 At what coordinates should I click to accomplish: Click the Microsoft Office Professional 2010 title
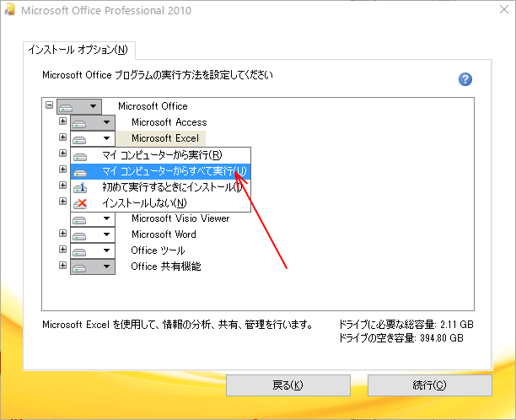click(106, 10)
